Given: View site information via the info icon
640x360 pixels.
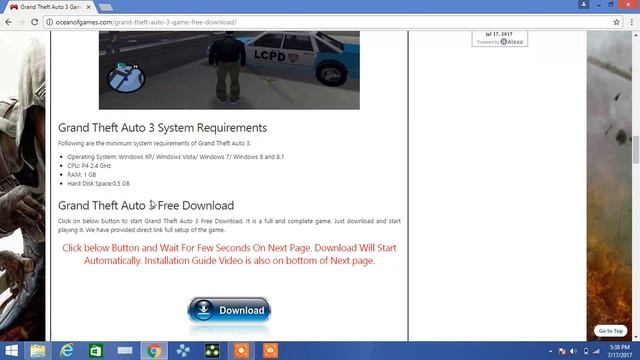Looking at the screenshot, I should tap(49, 22).
